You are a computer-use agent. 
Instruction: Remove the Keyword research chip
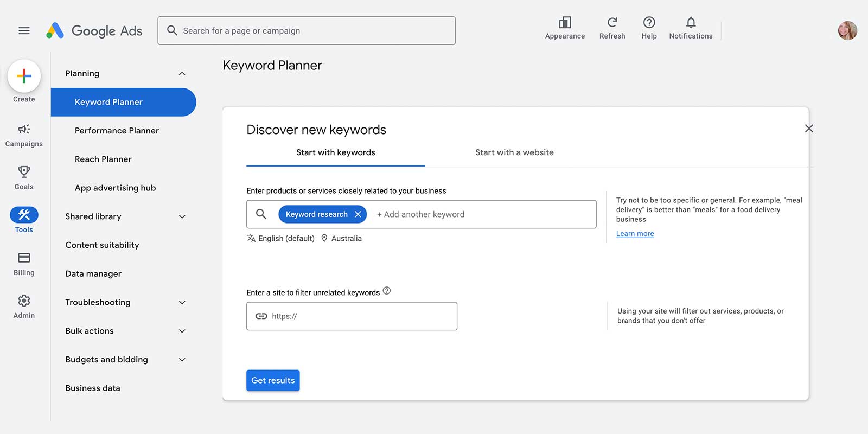pos(358,214)
